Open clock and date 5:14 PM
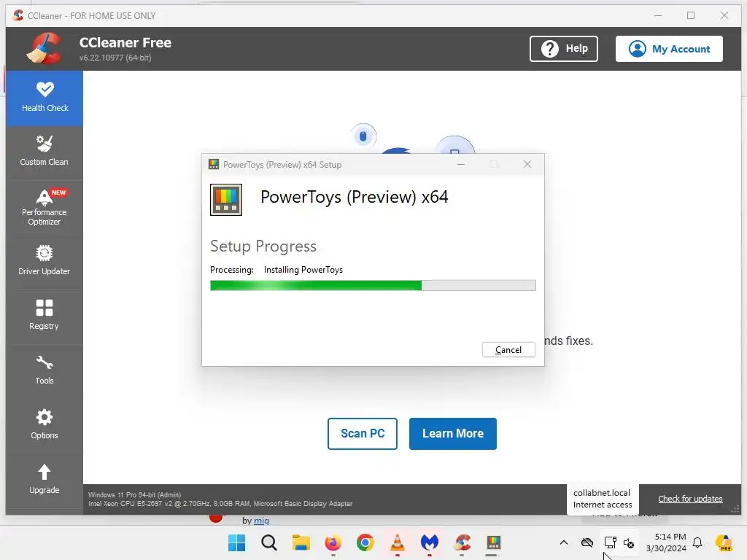Viewport: 747px width, 560px height. [x=666, y=542]
